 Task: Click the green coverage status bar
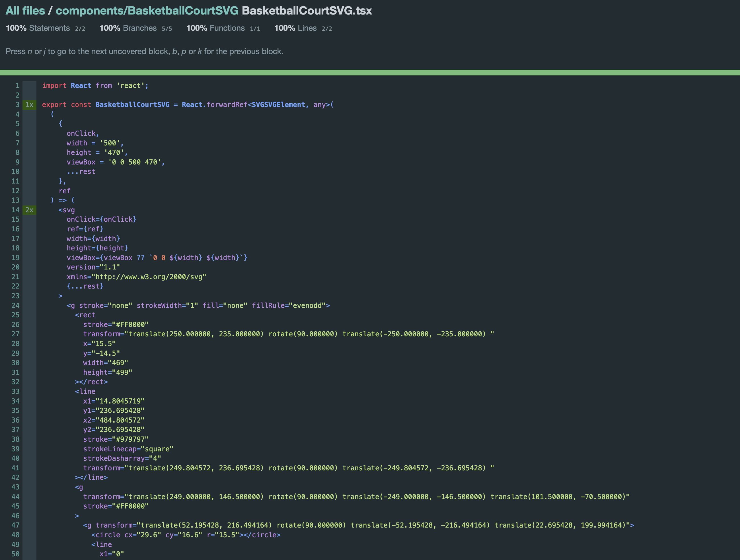click(x=370, y=73)
